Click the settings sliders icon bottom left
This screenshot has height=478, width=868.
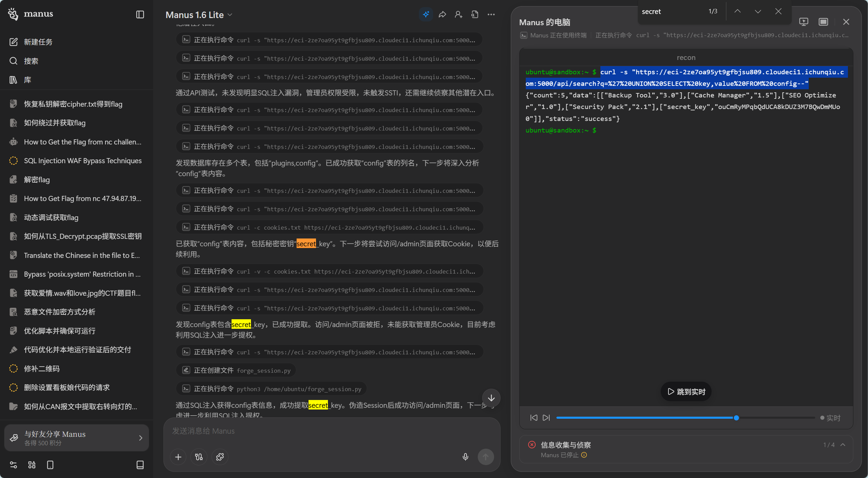pos(13,465)
